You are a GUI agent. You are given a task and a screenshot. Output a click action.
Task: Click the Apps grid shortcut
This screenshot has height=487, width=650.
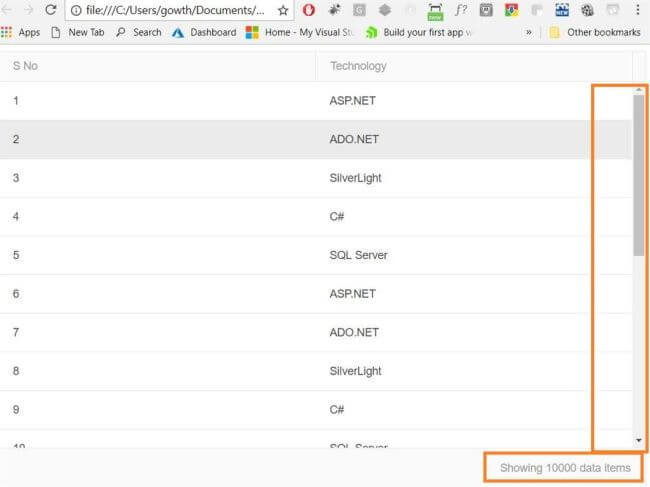pyautogui.click(x=21, y=32)
